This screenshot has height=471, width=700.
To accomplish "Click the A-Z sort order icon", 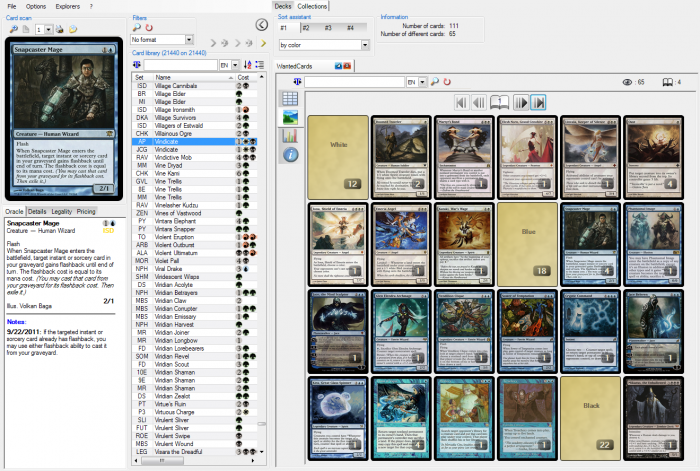I will point(247,65).
